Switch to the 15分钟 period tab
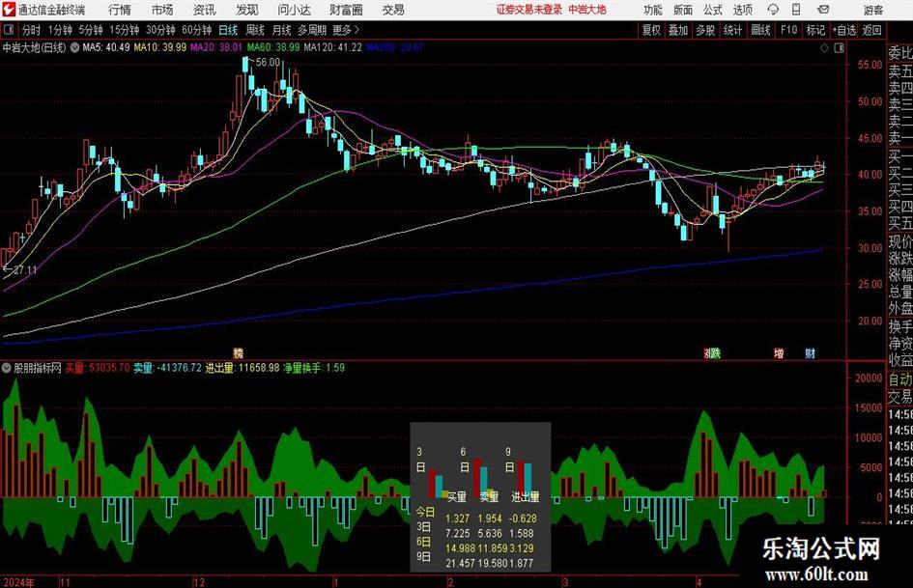 click(x=124, y=30)
